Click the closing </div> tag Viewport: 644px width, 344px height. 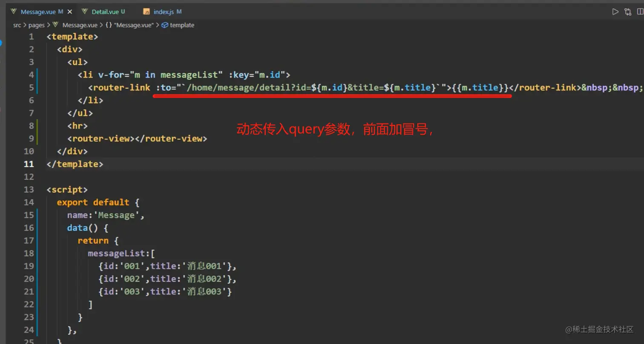[72, 151]
